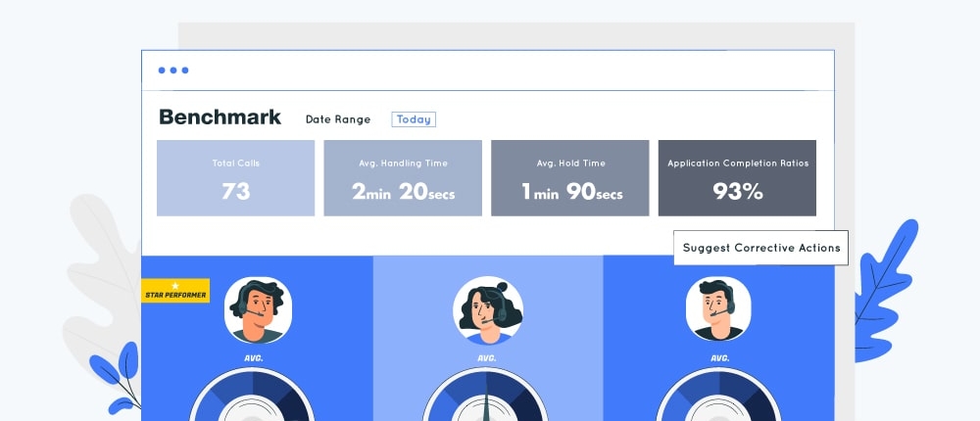The width and height of the screenshot is (980, 421).
Task: Click the three-dot window menu icon
Action: click(173, 70)
